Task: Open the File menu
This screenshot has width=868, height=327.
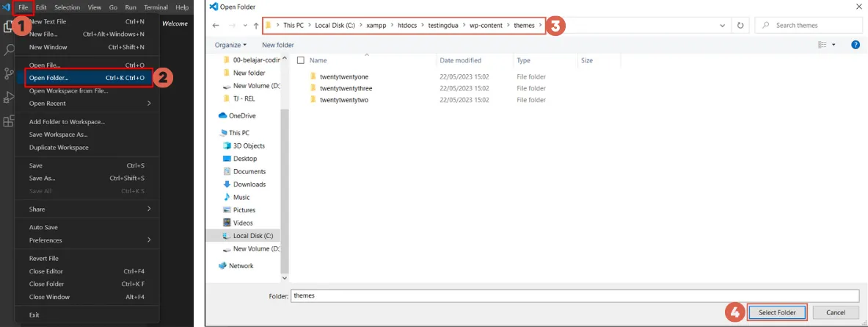Action: coord(23,7)
